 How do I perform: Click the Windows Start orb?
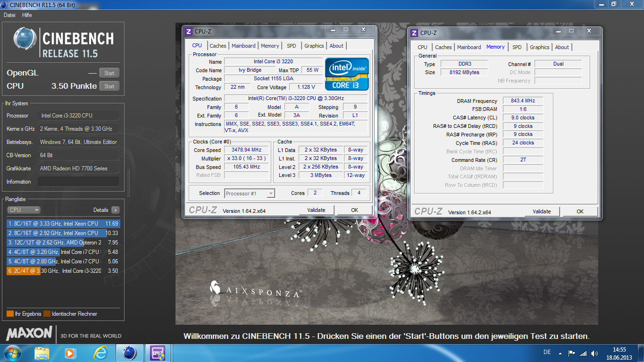tap(12, 353)
